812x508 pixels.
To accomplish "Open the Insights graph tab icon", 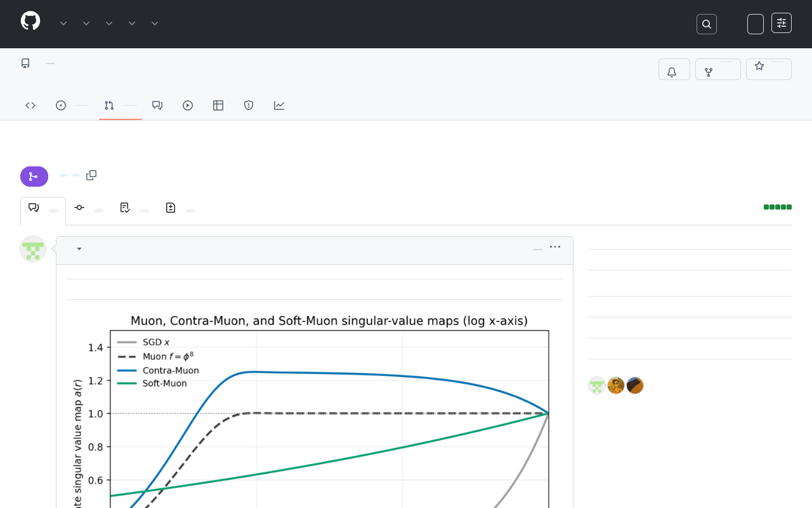I will 279,105.
